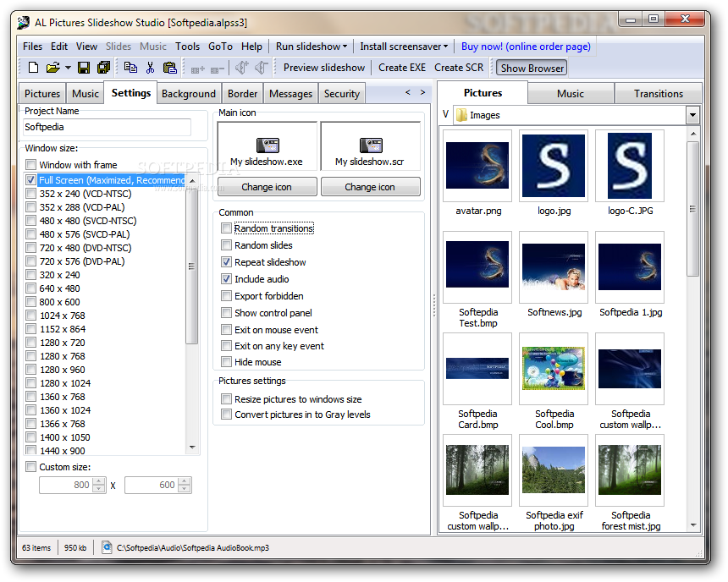The image size is (728, 582).
Task: Enable Convert pictures in to Gray levels
Action: click(226, 414)
